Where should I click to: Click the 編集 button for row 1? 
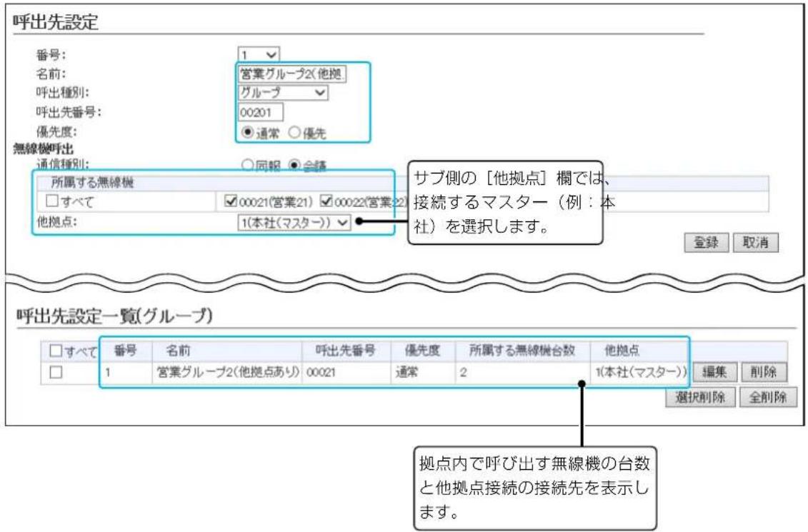coord(714,372)
